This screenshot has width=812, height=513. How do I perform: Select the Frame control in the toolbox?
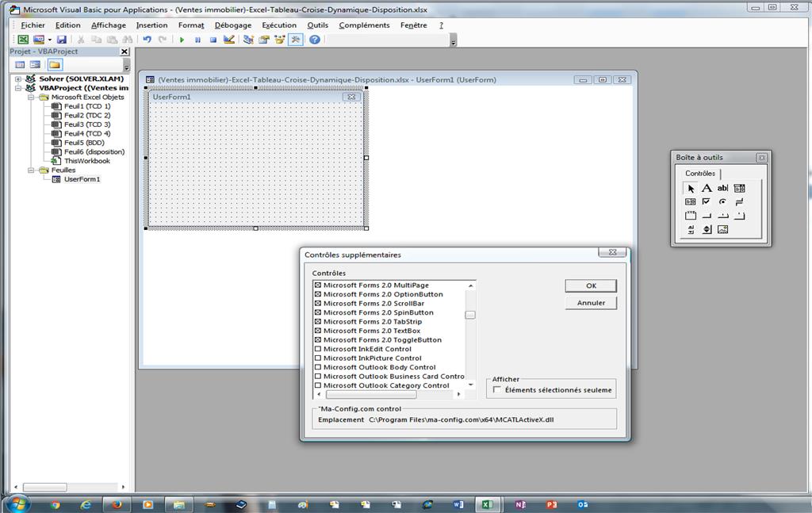691,216
